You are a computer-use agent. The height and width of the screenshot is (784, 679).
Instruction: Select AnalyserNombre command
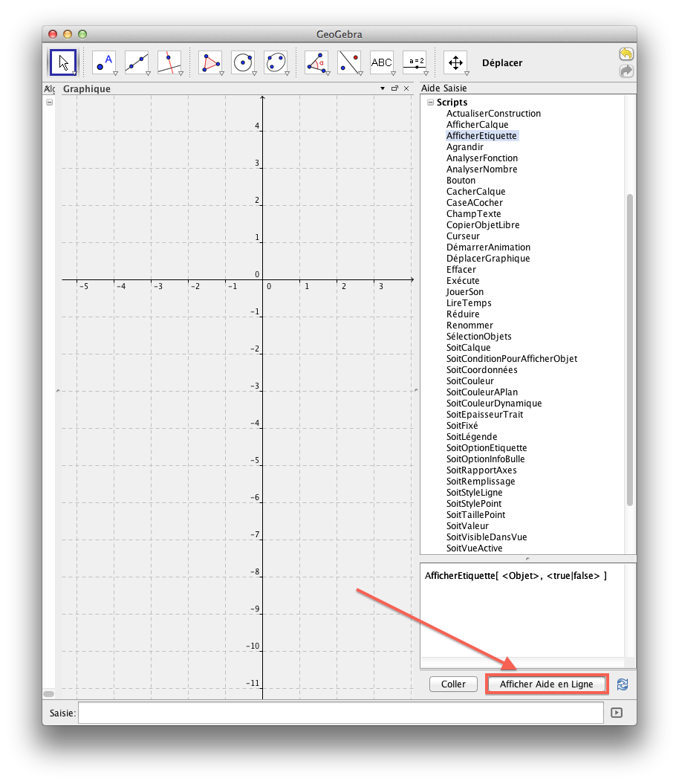coord(482,169)
